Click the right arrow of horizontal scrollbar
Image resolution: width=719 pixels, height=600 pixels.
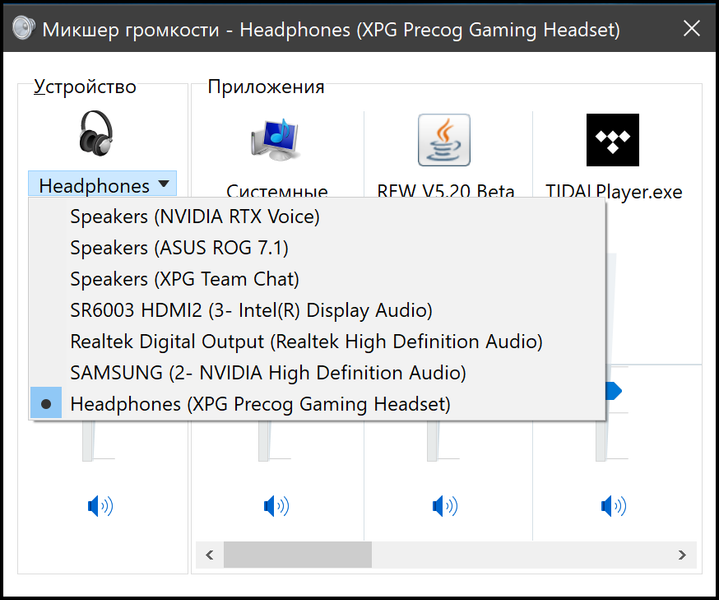[x=682, y=555]
